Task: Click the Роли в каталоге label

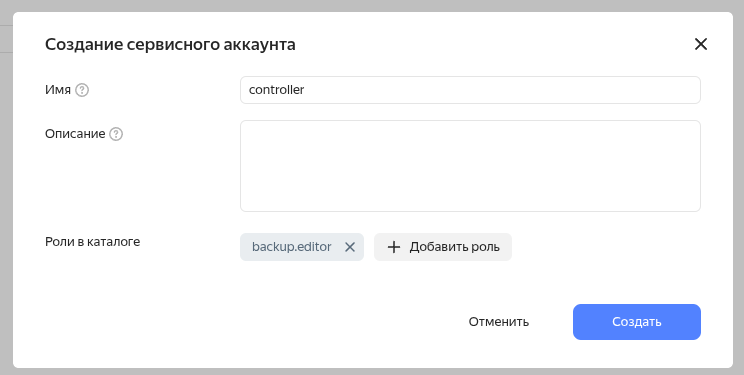Action: tap(93, 242)
